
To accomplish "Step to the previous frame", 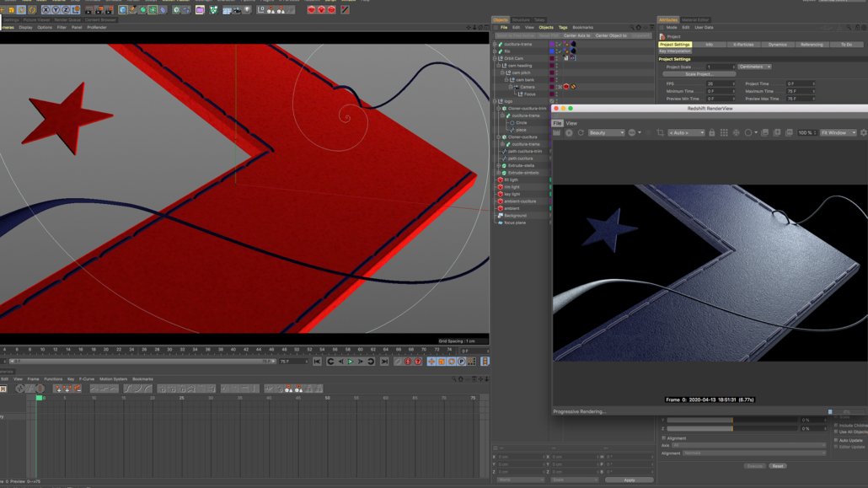I will tap(340, 362).
